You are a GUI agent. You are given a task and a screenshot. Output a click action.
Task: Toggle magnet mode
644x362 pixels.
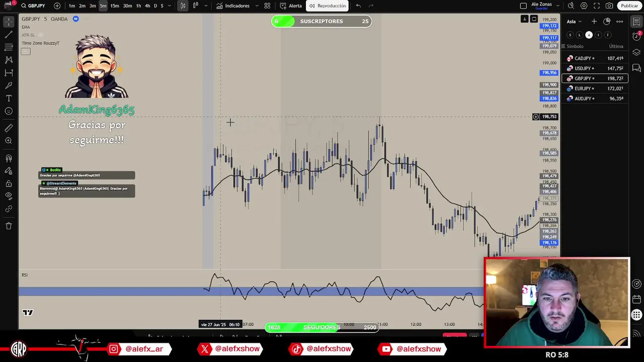tap(9, 158)
